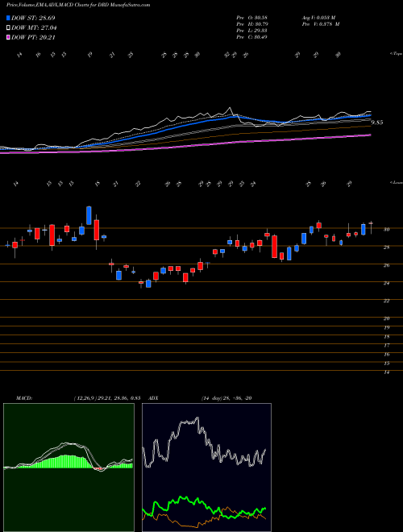Image resolution: width=403 pixels, height=532 pixels.
Task: Click the 20 price axis label
Action: click(x=386, y=318)
